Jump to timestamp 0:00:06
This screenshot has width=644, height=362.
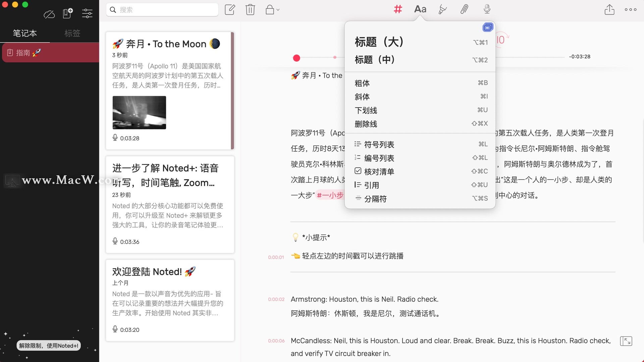click(x=276, y=341)
